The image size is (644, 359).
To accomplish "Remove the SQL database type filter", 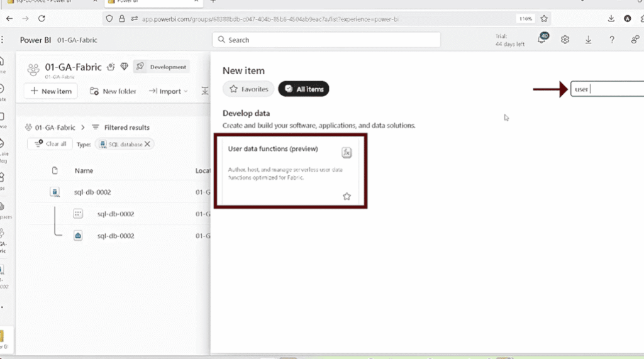I will point(147,144).
